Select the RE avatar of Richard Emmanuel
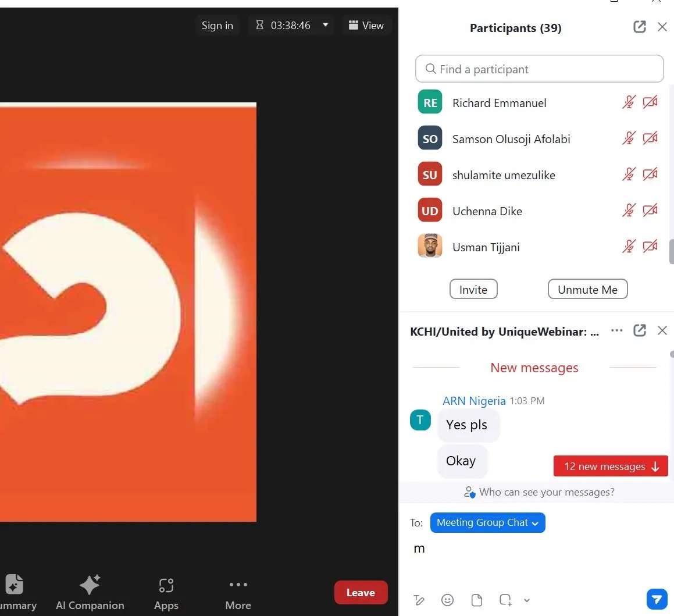 point(430,102)
